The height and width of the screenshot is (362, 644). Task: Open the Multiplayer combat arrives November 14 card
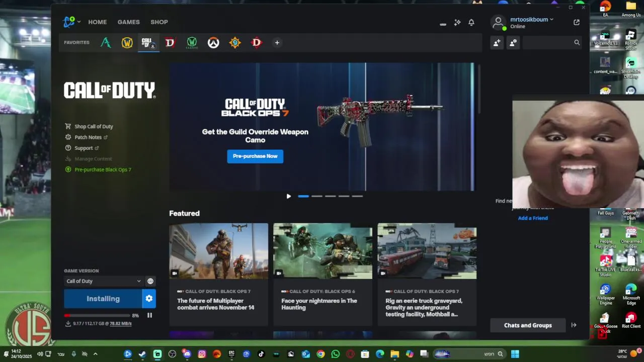[x=218, y=275]
